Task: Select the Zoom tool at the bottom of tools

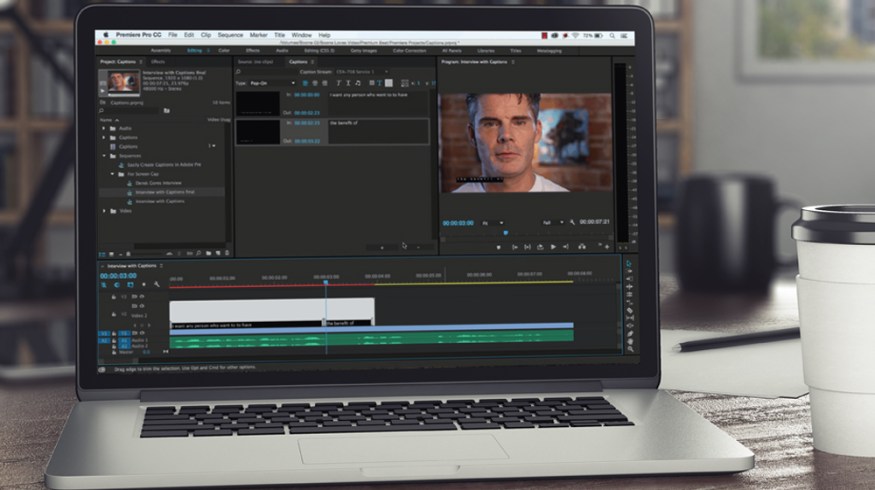Action: pyautogui.click(x=629, y=347)
